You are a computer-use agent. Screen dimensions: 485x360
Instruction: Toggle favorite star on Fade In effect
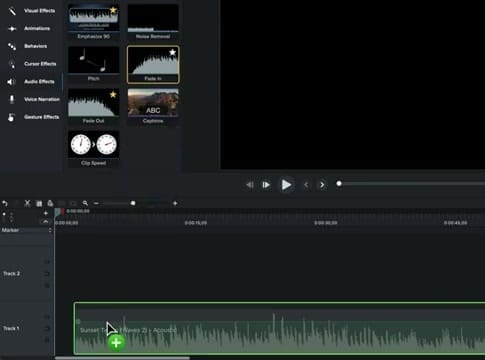click(x=172, y=52)
